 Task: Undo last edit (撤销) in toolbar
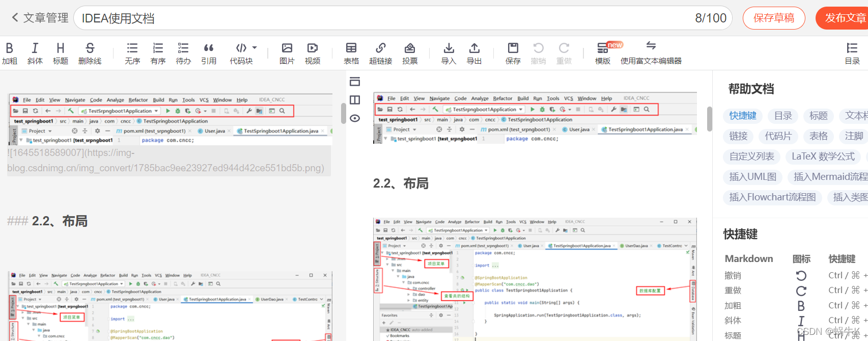click(538, 54)
